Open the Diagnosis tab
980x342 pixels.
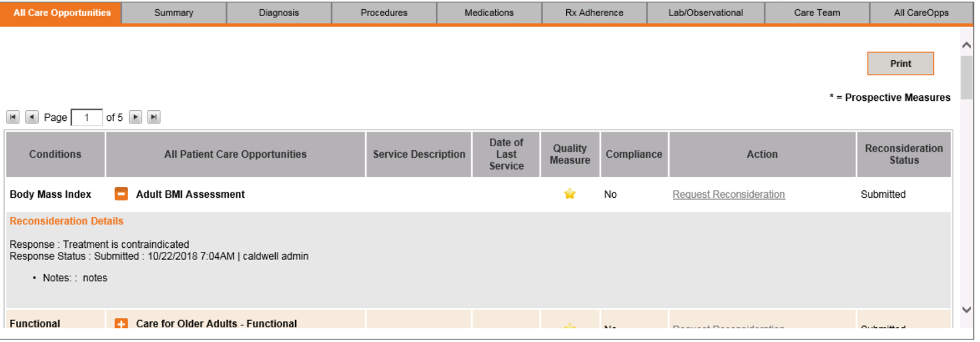click(x=279, y=13)
